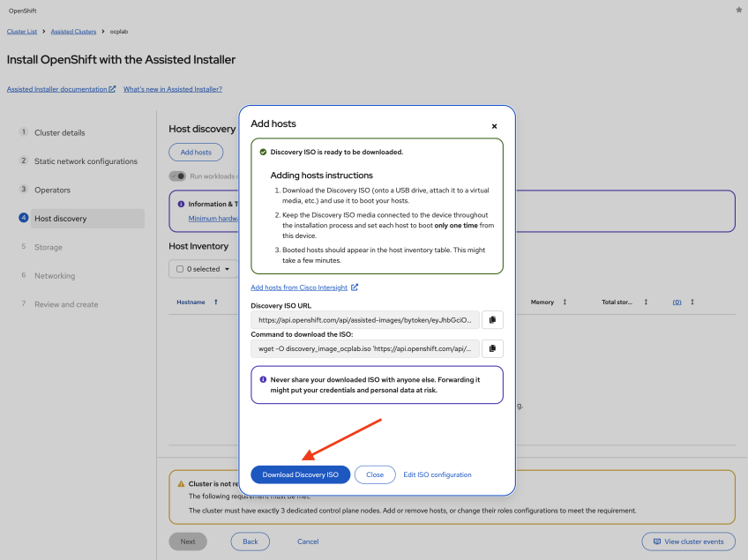Screen dimensions: 748x560
Task: Click Download Discovery ISO button
Action: pos(300,474)
